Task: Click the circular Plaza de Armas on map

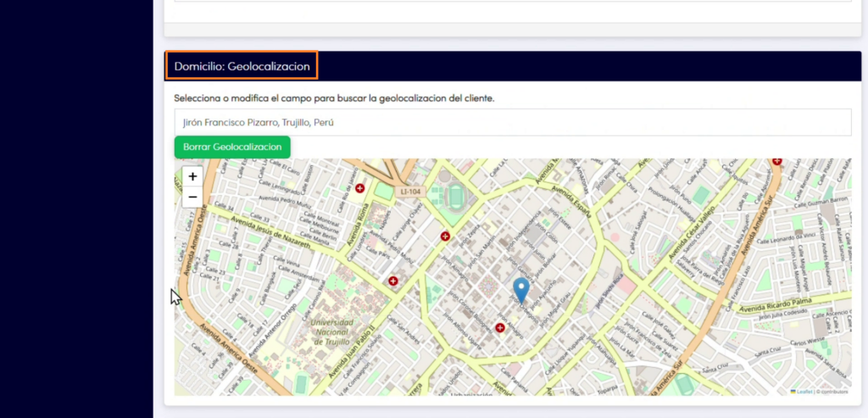Action: tap(489, 287)
